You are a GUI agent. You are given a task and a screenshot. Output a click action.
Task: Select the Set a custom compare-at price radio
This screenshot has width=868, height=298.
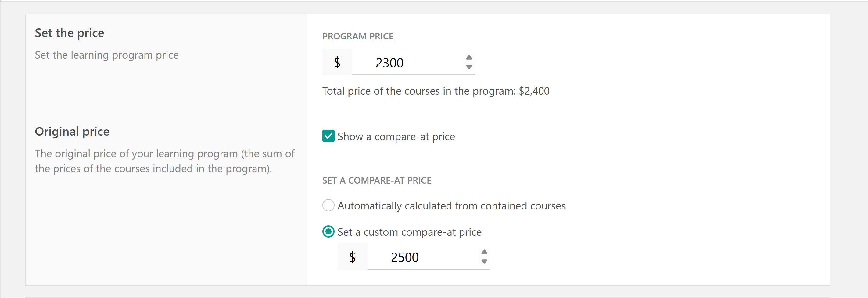[x=328, y=232]
